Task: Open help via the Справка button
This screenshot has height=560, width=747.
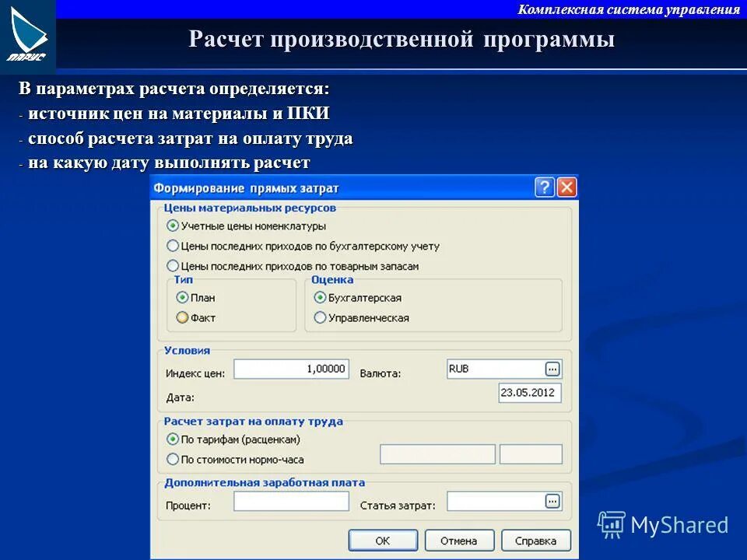Action: tap(535, 540)
